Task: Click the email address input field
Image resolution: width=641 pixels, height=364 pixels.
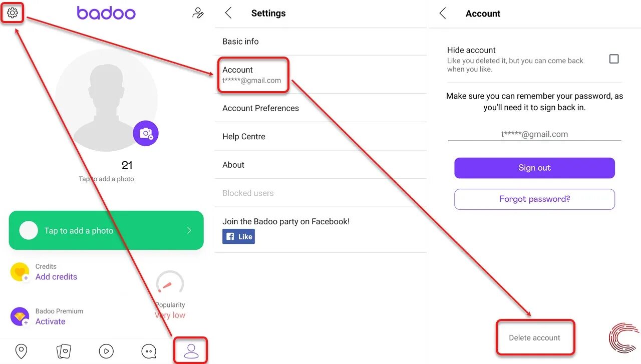Action: coord(534,134)
